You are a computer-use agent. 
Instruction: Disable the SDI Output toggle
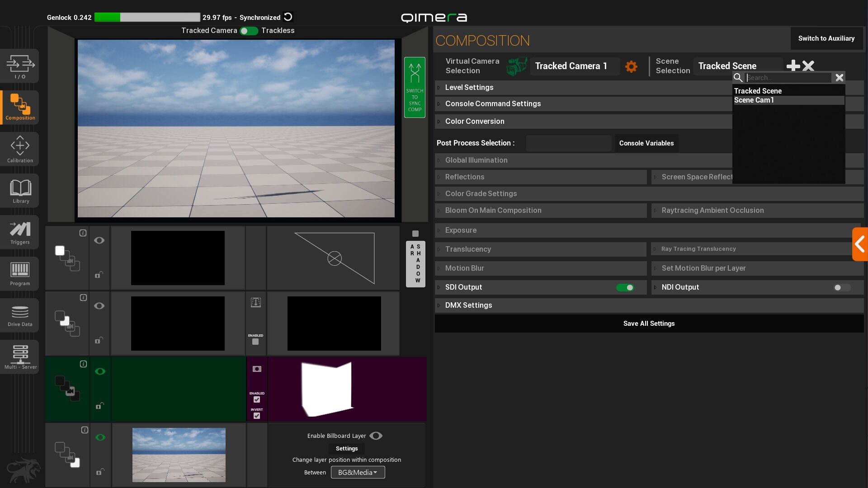click(625, 287)
